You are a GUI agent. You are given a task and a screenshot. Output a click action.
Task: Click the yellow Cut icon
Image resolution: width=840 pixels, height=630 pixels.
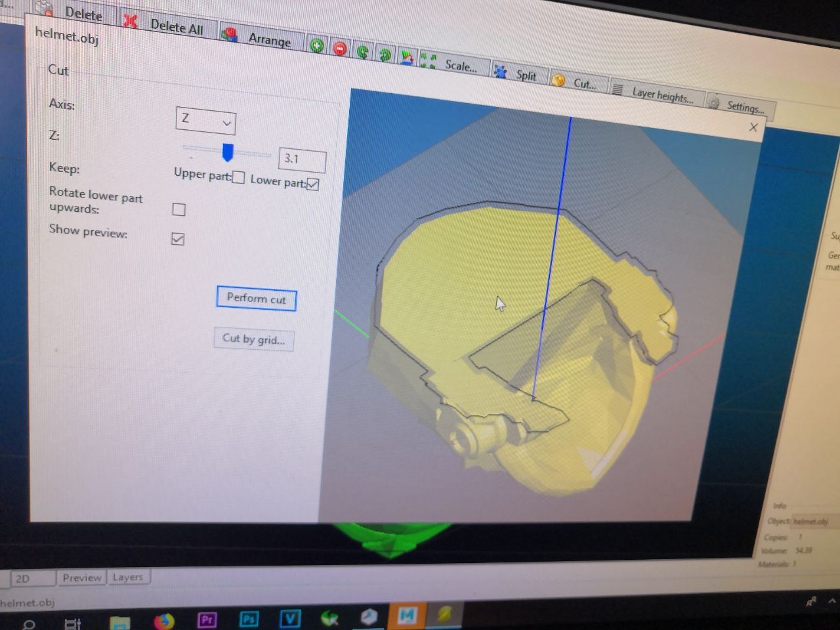(x=558, y=79)
